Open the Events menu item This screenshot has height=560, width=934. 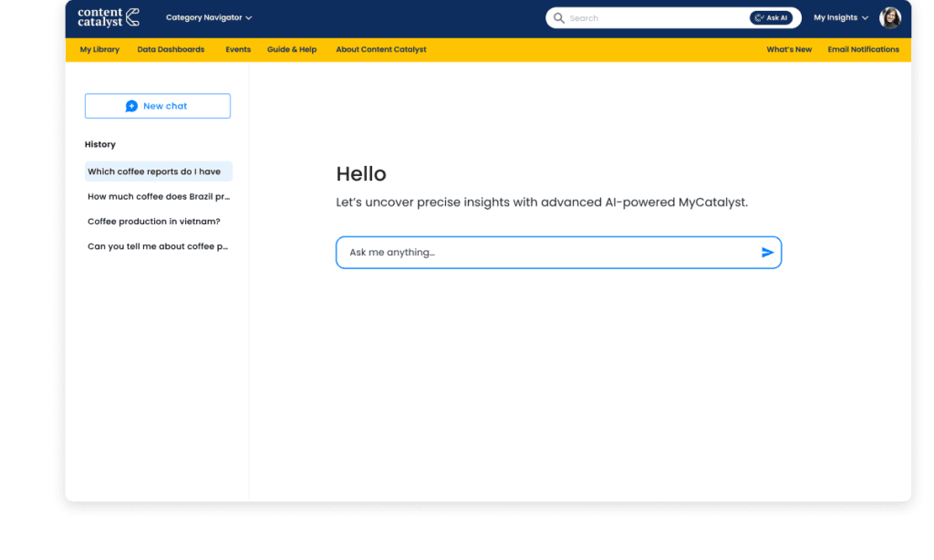[x=238, y=49]
